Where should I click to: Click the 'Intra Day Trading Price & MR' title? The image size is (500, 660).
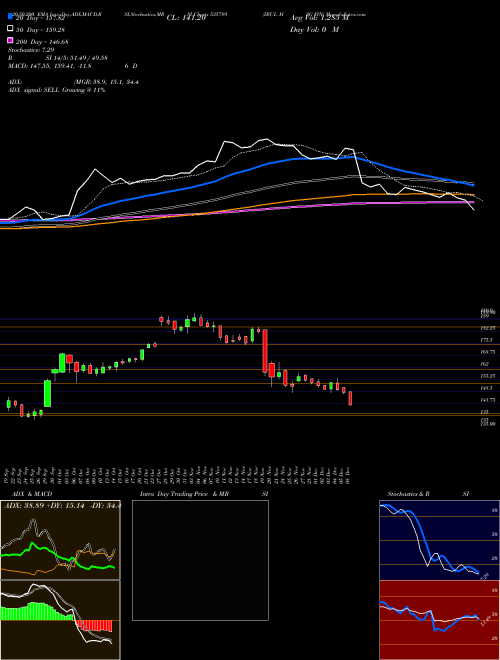coord(185,494)
